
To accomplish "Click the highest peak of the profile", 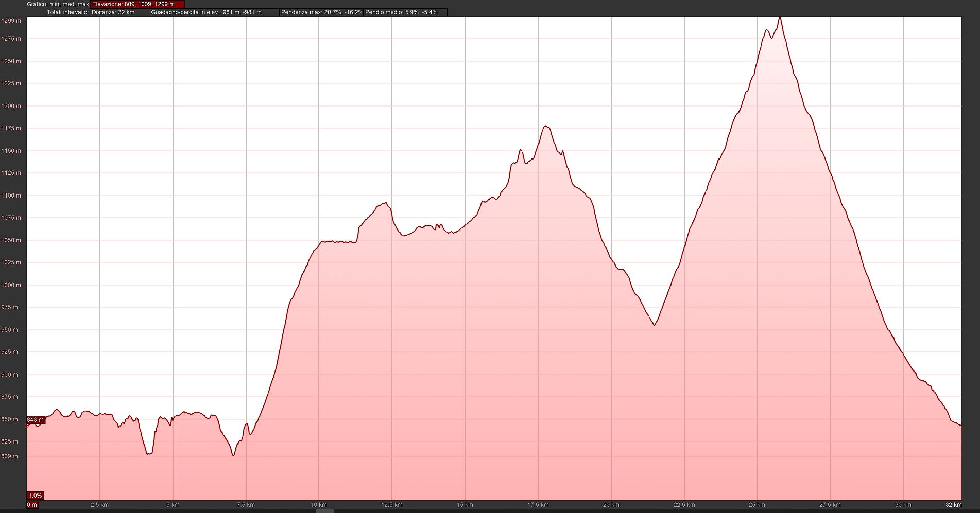I will tap(780, 18).
